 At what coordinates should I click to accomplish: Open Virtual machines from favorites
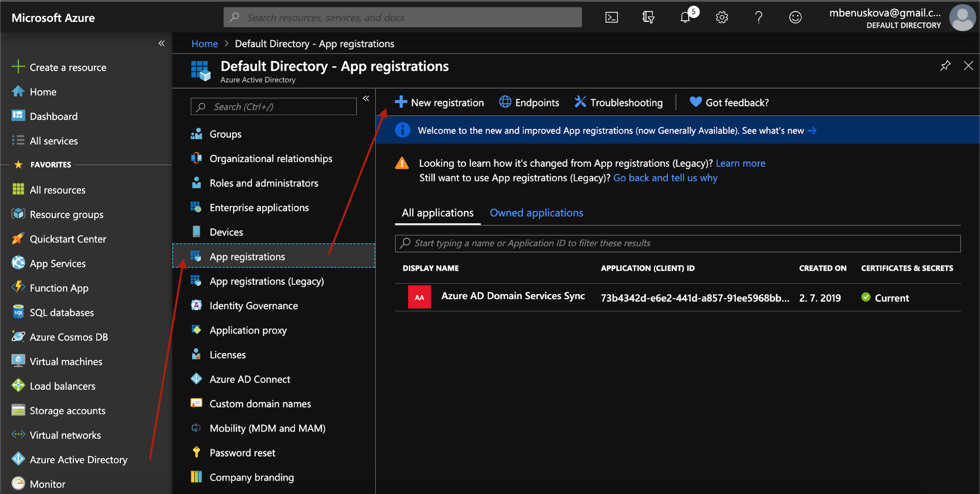[x=66, y=361]
